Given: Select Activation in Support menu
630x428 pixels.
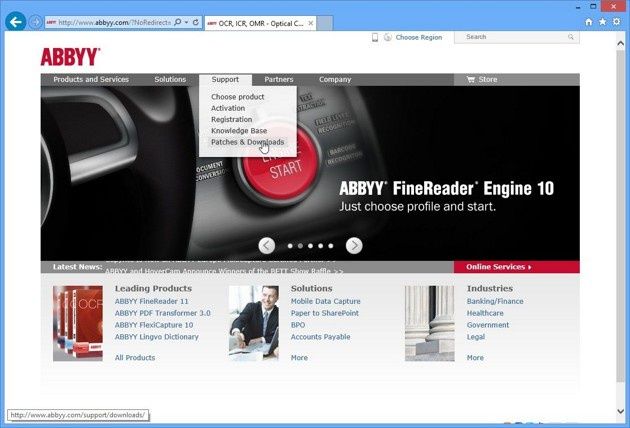Looking at the screenshot, I should tap(228, 108).
